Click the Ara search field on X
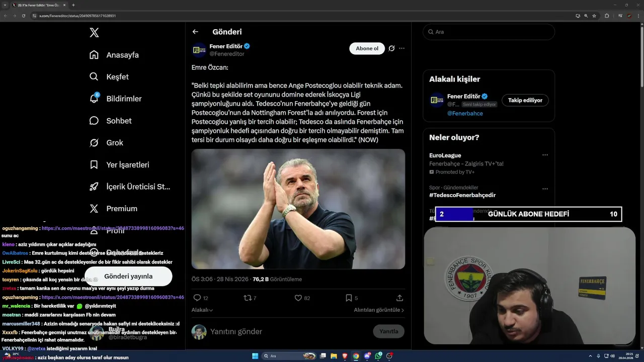 489,32
